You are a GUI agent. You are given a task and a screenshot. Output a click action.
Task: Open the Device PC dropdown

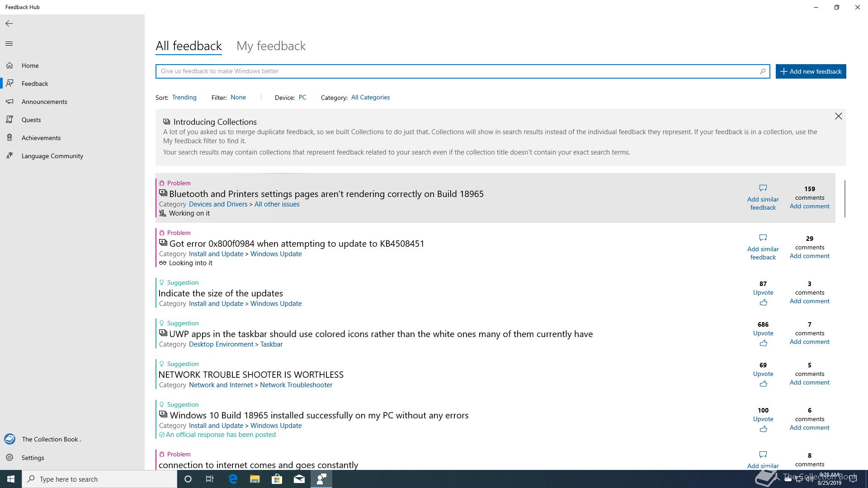click(x=302, y=97)
